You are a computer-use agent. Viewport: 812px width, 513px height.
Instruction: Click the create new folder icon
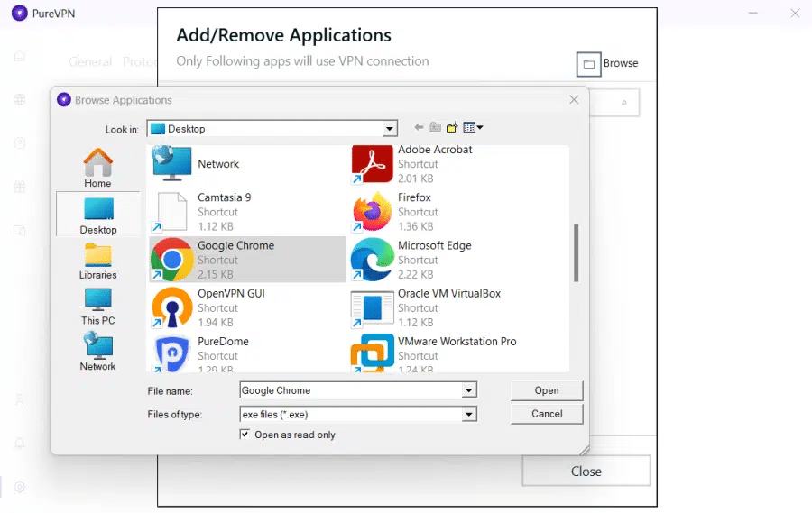click(452, 127)
